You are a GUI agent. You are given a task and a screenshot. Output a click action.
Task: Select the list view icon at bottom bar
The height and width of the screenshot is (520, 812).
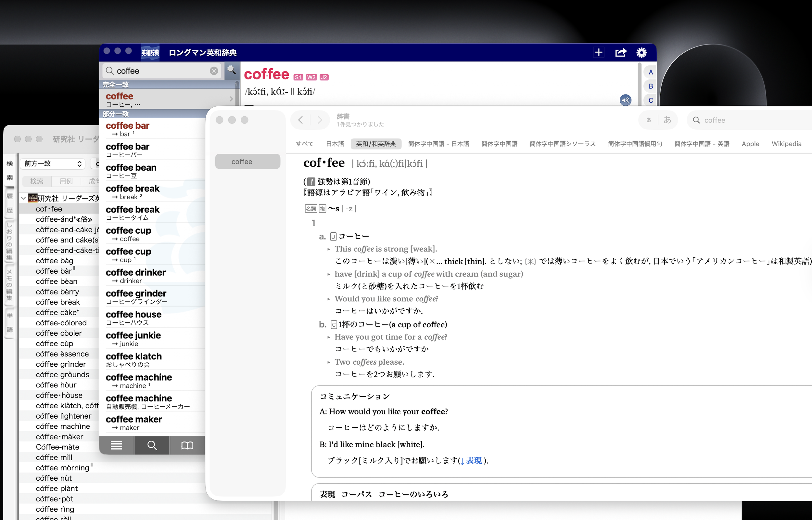pos(116,445)
